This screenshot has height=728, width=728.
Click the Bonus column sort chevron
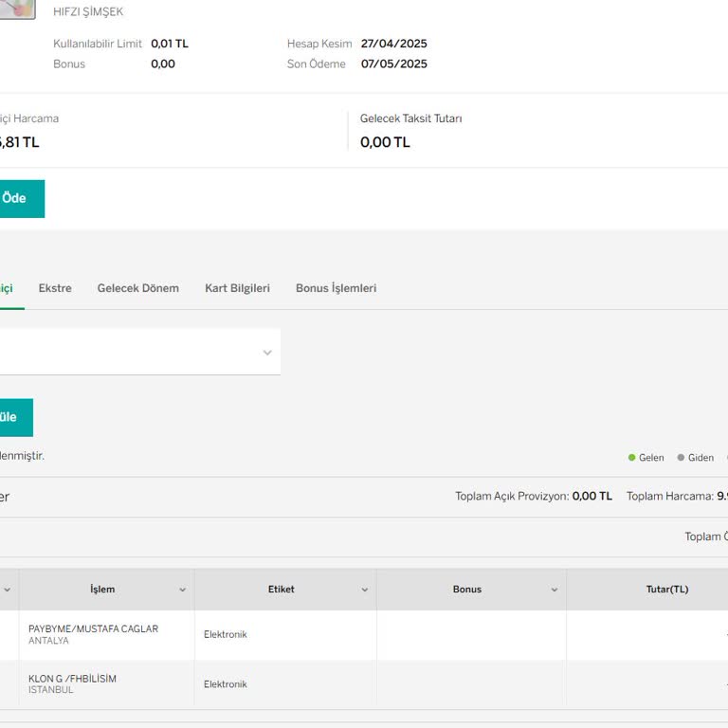(x=555, y=590)
